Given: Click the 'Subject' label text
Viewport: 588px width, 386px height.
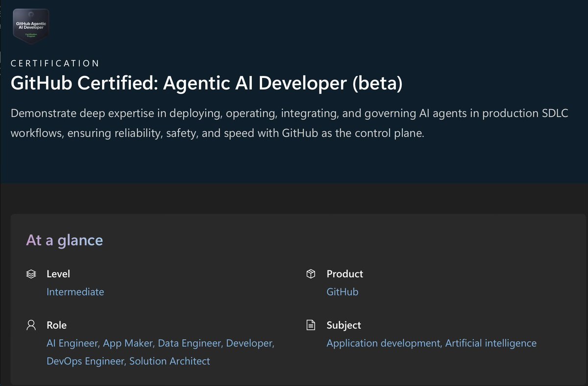Looking at the screenshot, I should (344, 325).
